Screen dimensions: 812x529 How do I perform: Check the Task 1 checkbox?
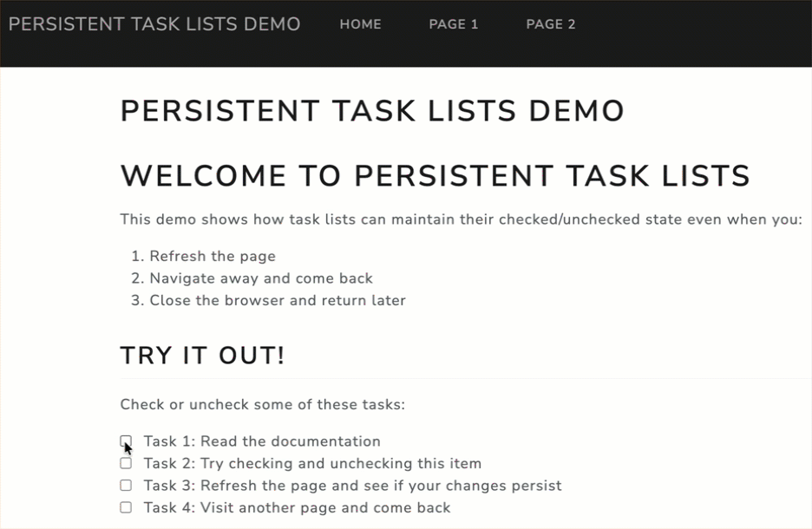(126, 441)
